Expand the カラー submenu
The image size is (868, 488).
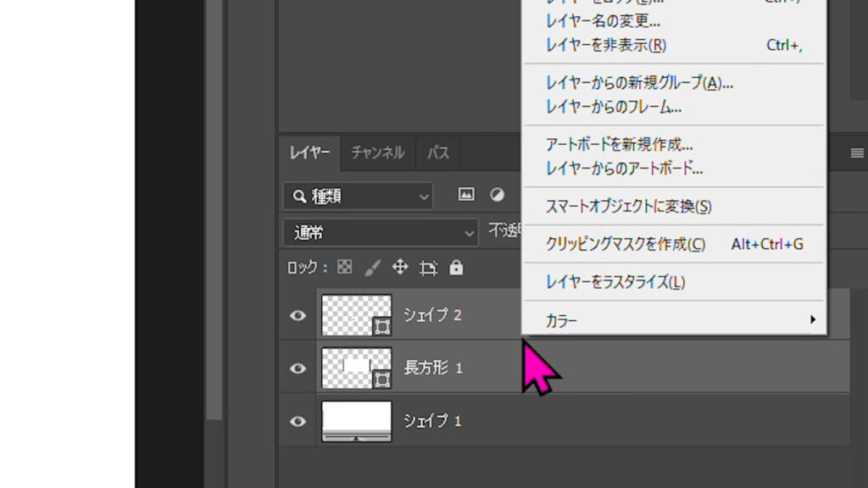674,320
